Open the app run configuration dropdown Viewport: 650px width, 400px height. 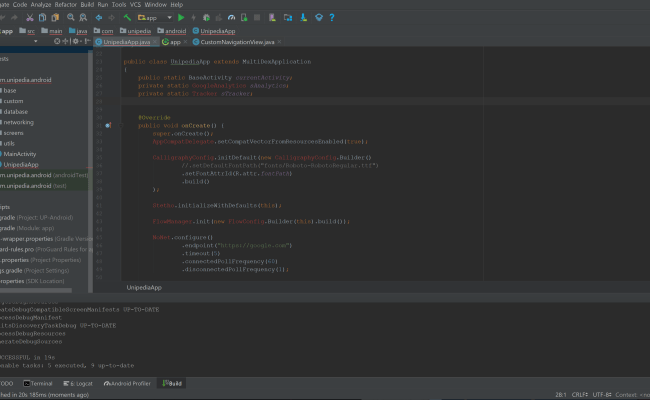[x=153, y=17]
